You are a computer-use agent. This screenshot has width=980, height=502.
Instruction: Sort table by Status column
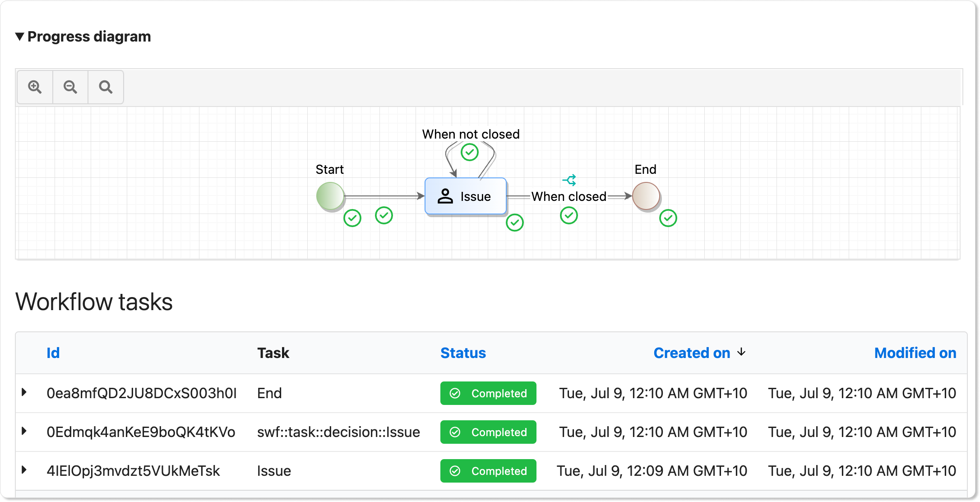tap(463, 353)
